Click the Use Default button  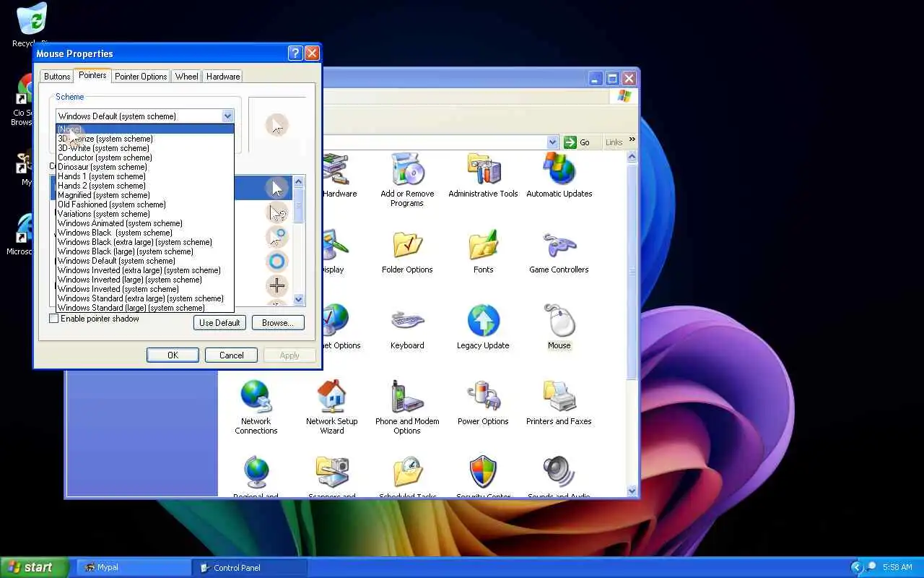click(x=219, y=323)
